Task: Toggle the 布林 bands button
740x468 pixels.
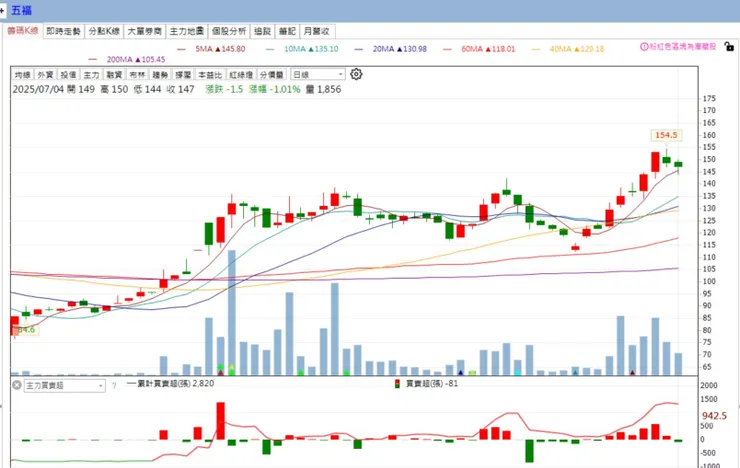Action: pyautogui.click(x=137, y=75)
